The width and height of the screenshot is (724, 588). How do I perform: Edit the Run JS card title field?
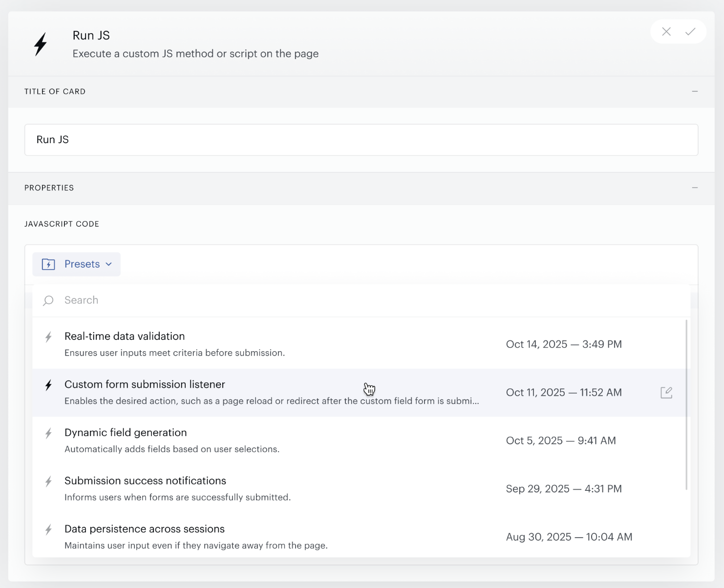click(x=361, y=140)
